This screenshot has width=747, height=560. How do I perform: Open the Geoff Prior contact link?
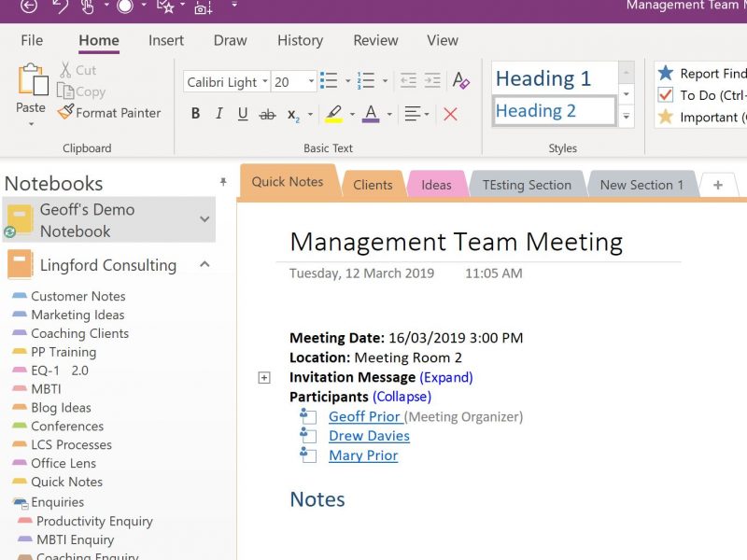point(365,416)
